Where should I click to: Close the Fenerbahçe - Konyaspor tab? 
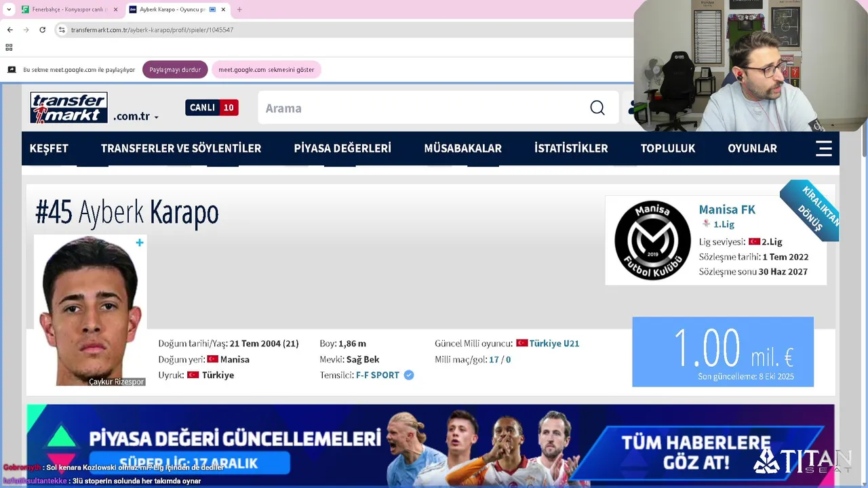[115, 9]
